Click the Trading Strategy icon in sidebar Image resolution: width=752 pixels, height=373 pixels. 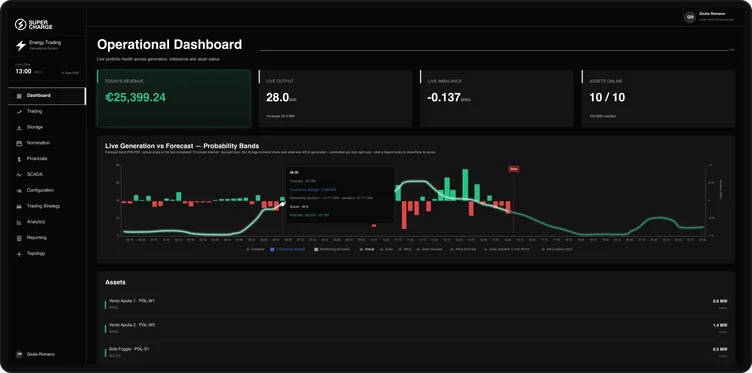tap(19, 206)
